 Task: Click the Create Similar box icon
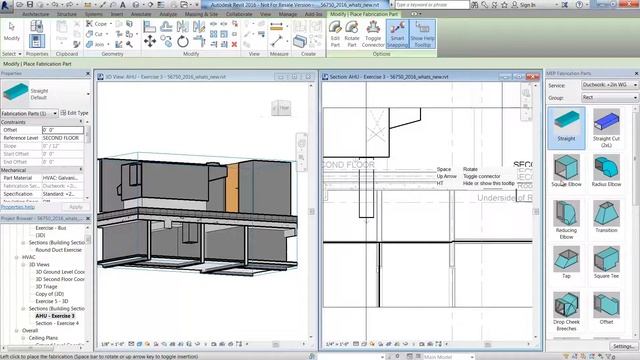(x=300, y=41)
